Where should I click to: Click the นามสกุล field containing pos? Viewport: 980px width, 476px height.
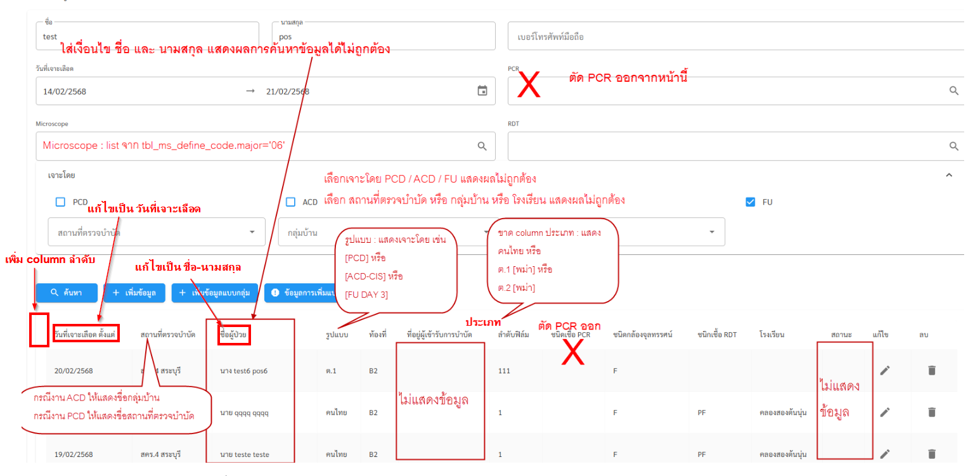tap(384, 37)
